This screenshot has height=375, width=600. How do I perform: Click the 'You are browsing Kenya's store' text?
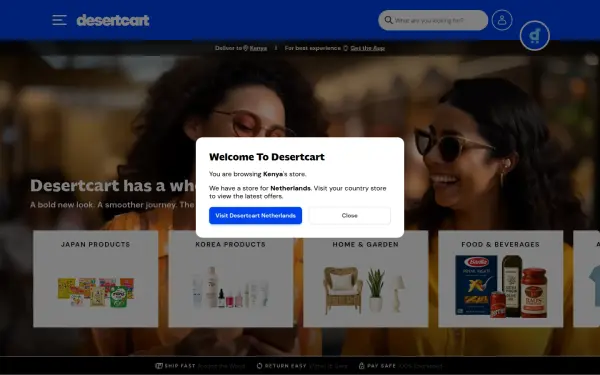258,174
